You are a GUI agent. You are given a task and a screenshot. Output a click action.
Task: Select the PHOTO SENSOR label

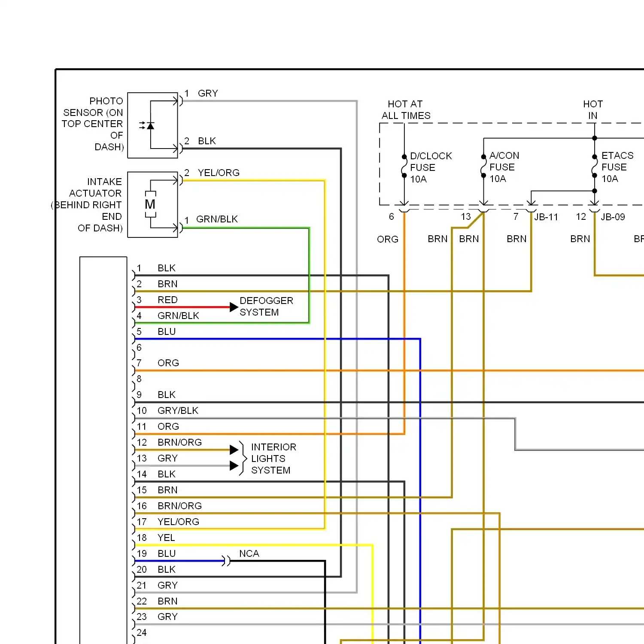[93, 124]
